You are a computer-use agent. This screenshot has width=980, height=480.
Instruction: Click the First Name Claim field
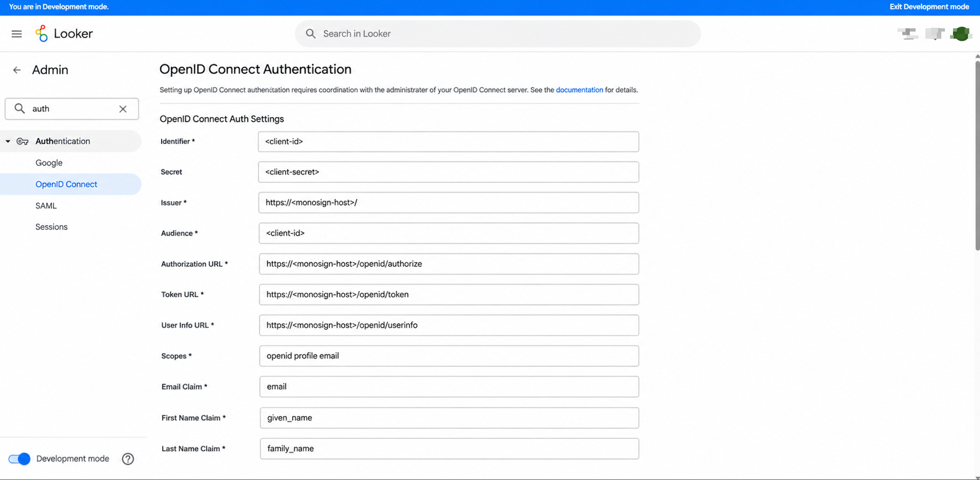click(449, 419)
